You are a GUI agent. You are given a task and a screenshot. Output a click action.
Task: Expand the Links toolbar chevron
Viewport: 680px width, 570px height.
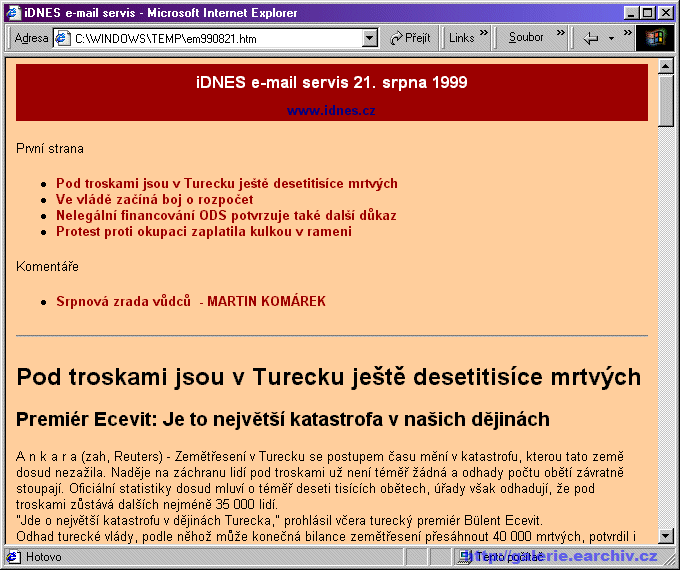pos(484,33)
